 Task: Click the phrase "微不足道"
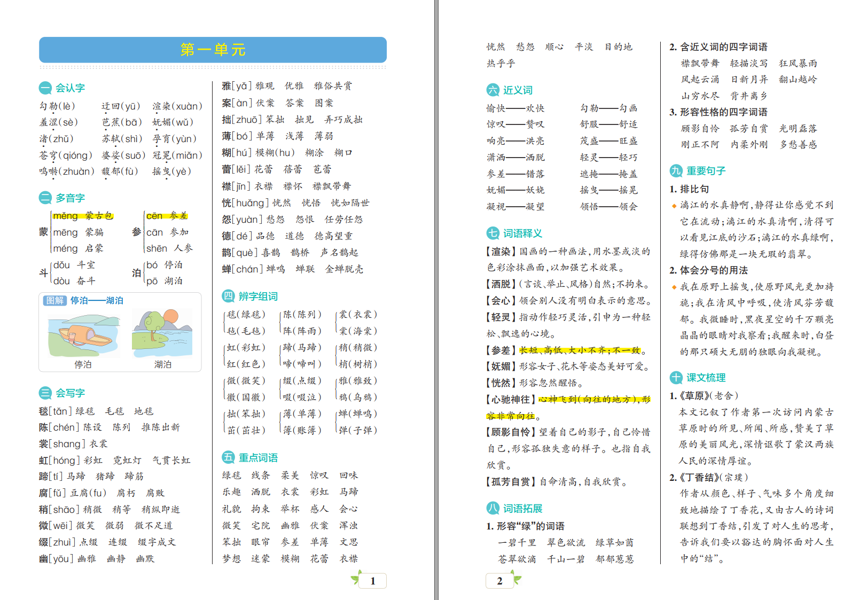pyautogui.click(x=154, y=526)
